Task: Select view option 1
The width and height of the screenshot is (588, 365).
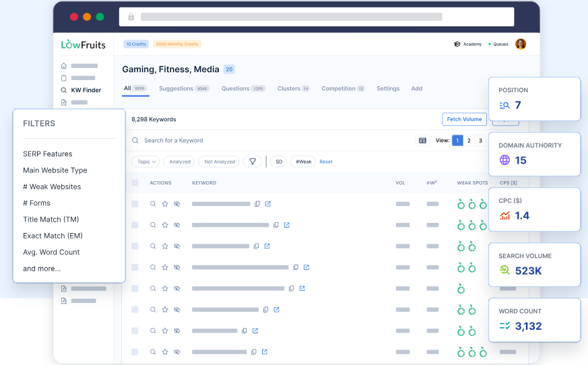Action: [457, 140]
